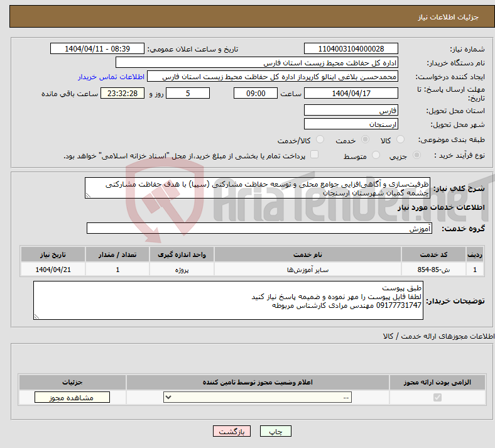This screenshot has height=448, width=495.
Task: Click need date cell 1404/04/21
Action: point(53,270)
